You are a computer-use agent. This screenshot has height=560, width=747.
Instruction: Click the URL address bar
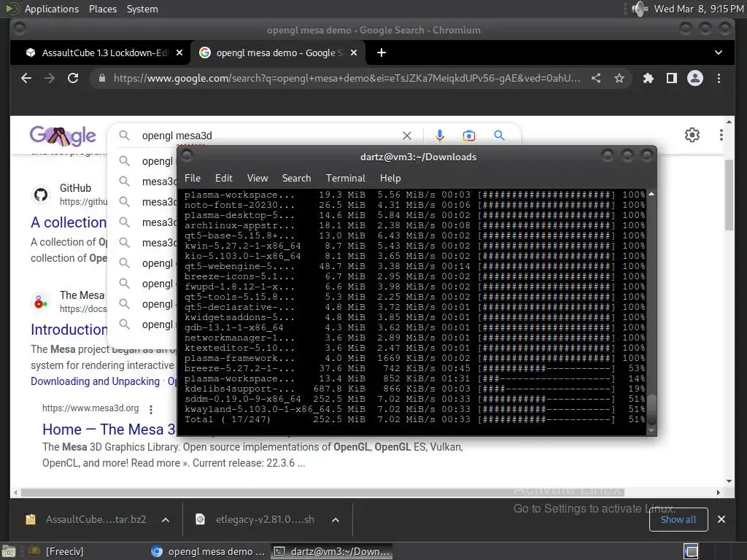pos(347,78)
